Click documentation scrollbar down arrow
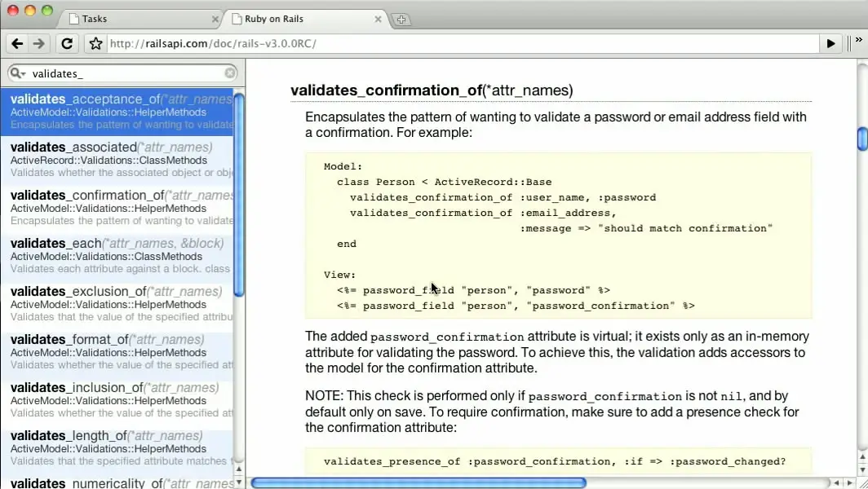 click(862, 469)
